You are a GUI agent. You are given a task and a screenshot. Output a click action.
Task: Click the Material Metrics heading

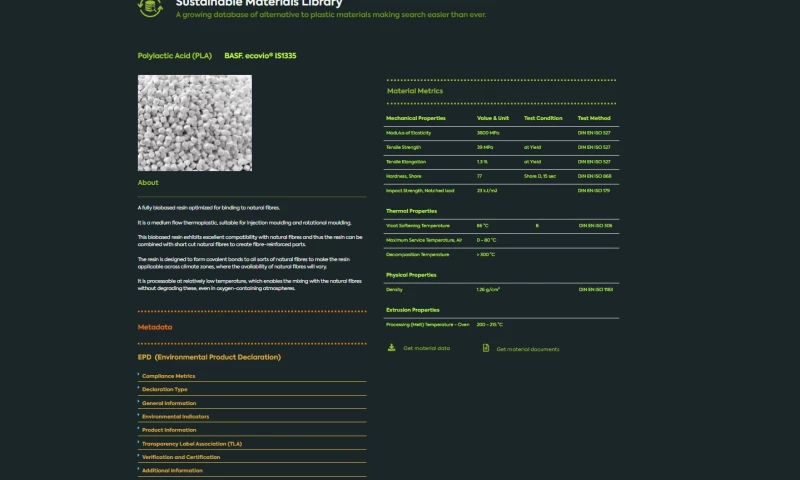[x=415, y=91]
